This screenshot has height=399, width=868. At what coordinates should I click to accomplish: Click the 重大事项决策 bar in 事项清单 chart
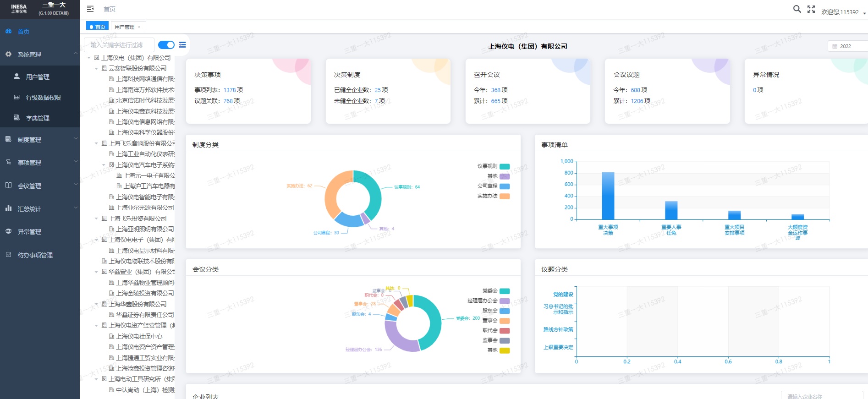point(608,196)
